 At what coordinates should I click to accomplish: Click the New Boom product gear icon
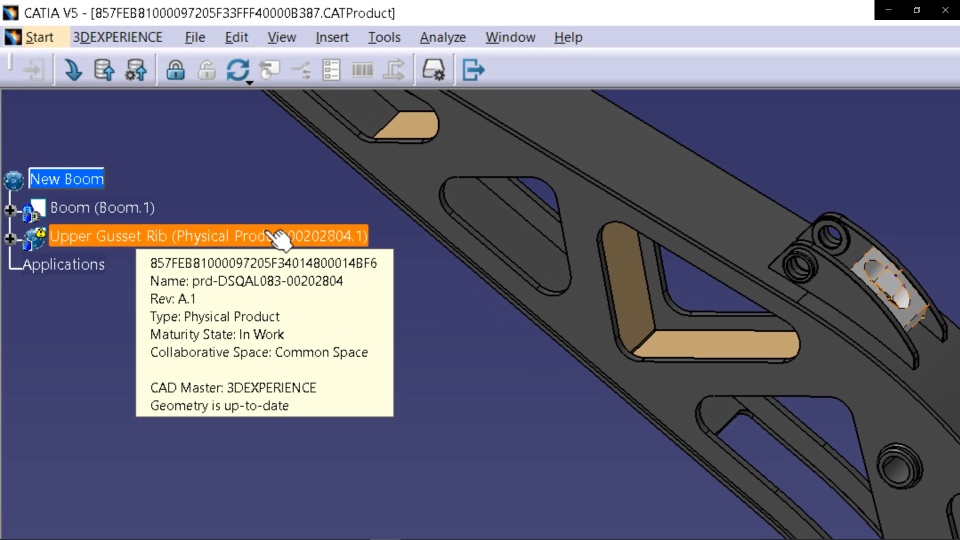tap(13, 180)
